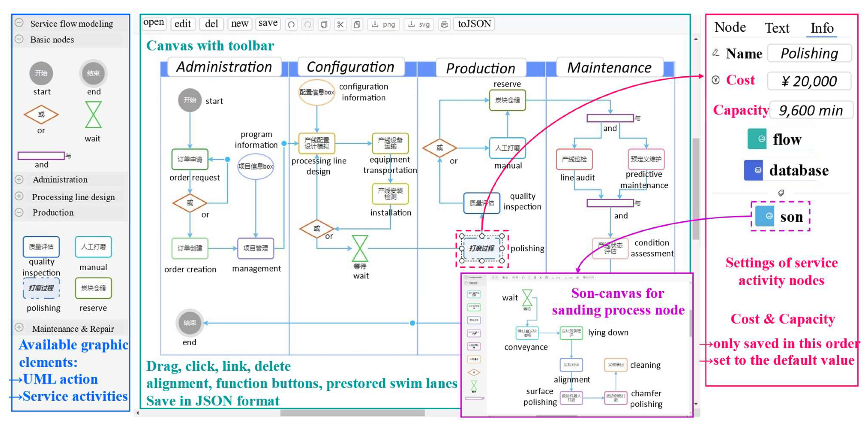Click the copy icon in toolbar

point(324,25)
